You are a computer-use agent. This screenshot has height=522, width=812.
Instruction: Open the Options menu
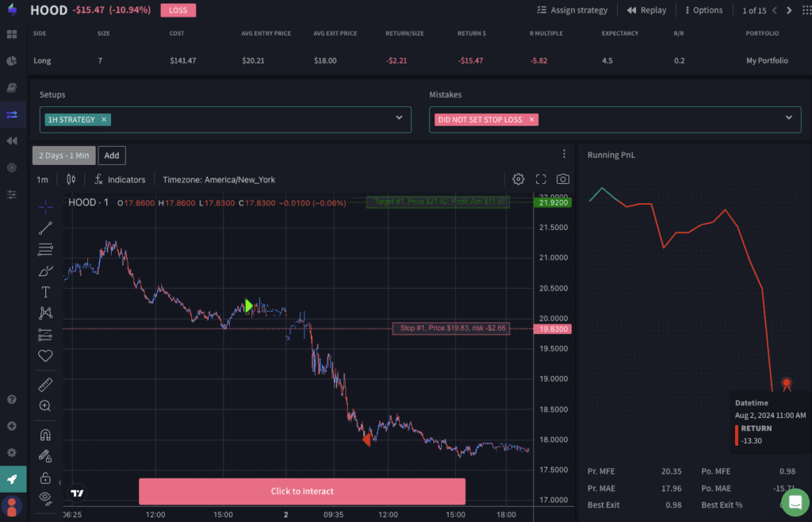[702, 10]
